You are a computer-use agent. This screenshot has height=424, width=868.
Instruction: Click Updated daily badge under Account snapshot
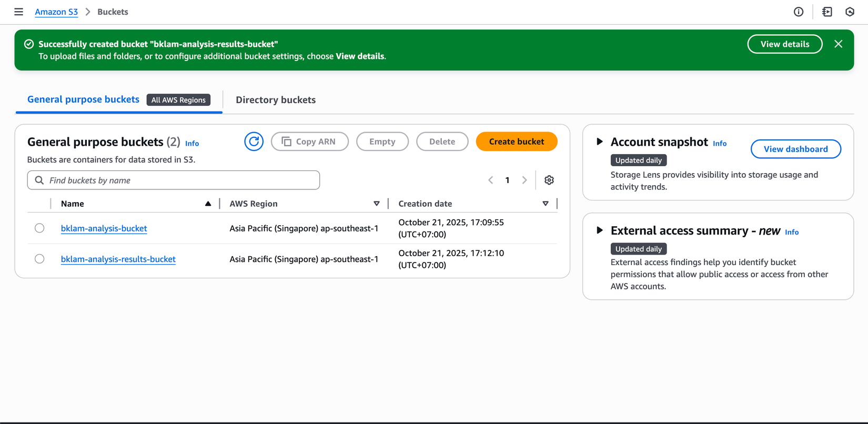tap(639, 160)
